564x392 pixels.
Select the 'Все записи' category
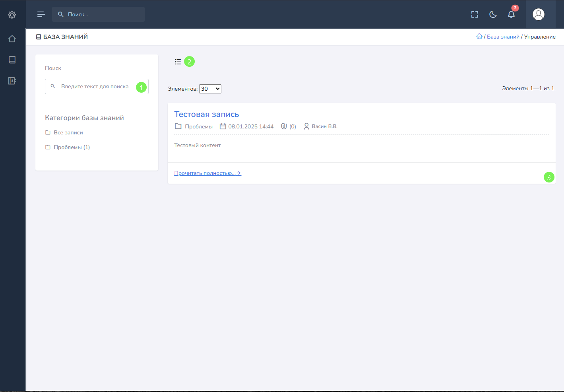click(x=68, y=132)
